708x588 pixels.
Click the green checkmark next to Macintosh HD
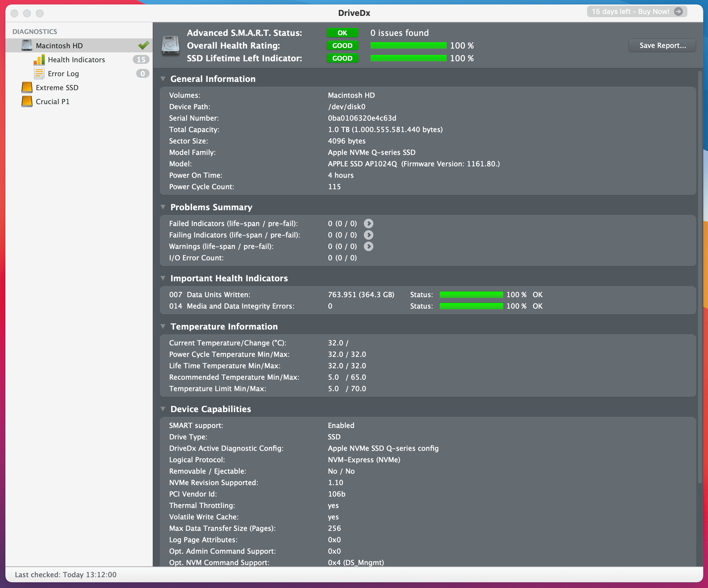coord(144,45)
